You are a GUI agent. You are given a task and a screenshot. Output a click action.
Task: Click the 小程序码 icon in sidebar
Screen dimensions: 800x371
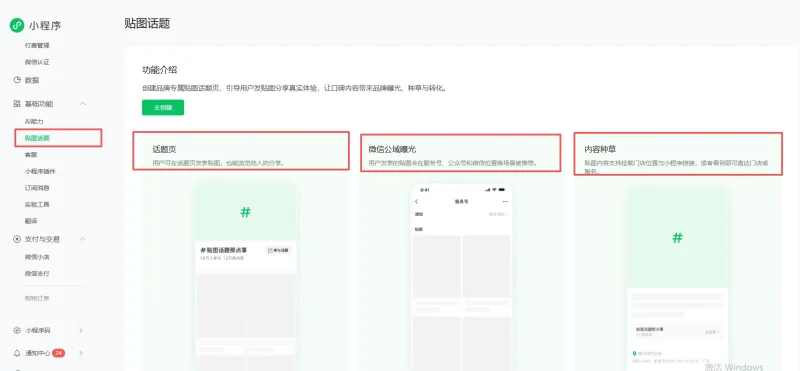click(17, 330)
